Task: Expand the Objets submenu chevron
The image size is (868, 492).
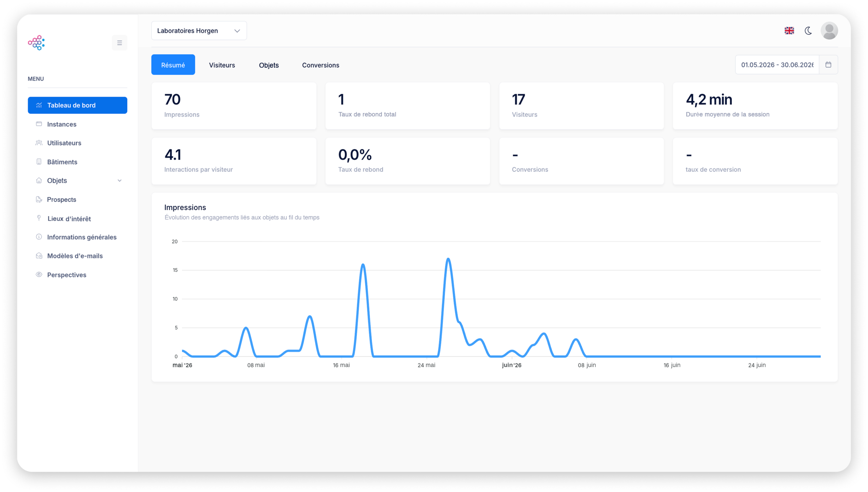Action: pyautogui.click(x=119, y=181)
